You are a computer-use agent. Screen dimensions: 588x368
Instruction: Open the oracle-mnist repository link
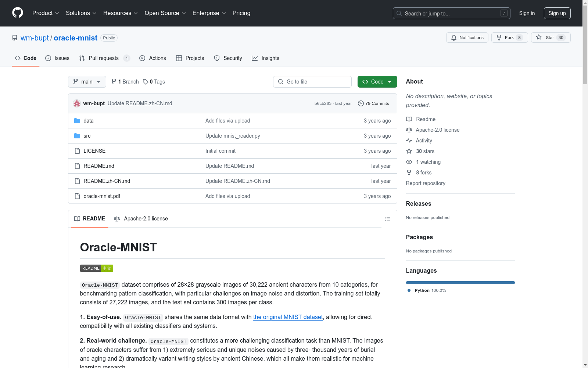coord(76,38)
